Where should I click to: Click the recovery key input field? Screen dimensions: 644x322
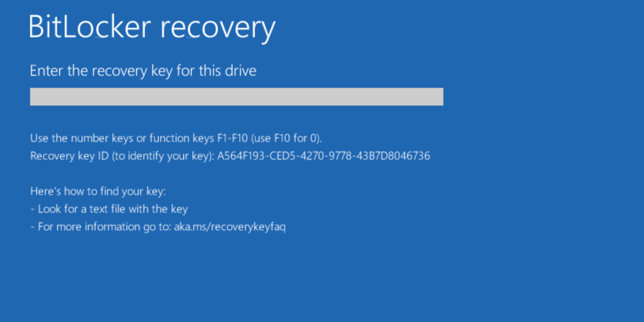pos(236,97)
